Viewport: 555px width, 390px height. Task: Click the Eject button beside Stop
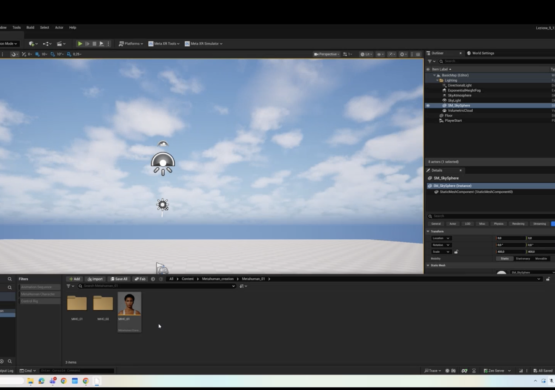pos(102,44)
